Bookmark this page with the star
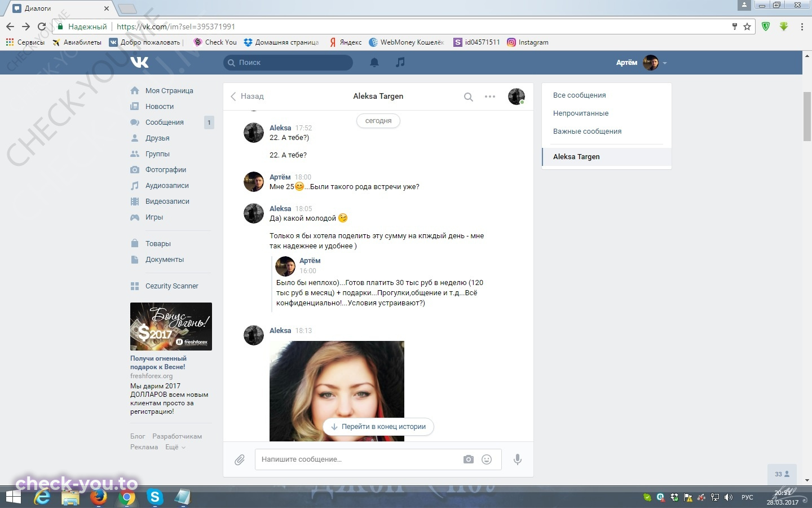The width and height of the screenshot is (812, 508). (747, 27)
